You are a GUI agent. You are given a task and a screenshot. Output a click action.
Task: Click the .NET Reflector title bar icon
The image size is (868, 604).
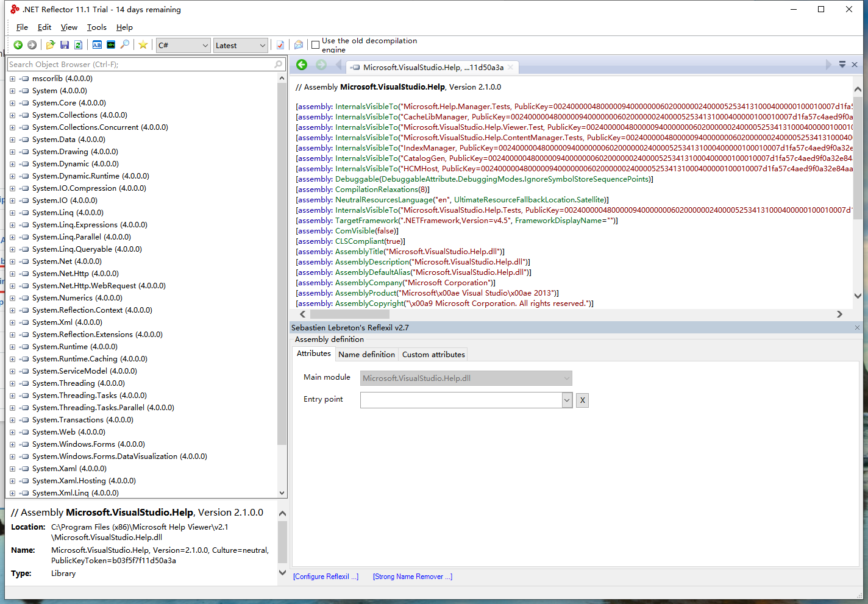[15, 9]
